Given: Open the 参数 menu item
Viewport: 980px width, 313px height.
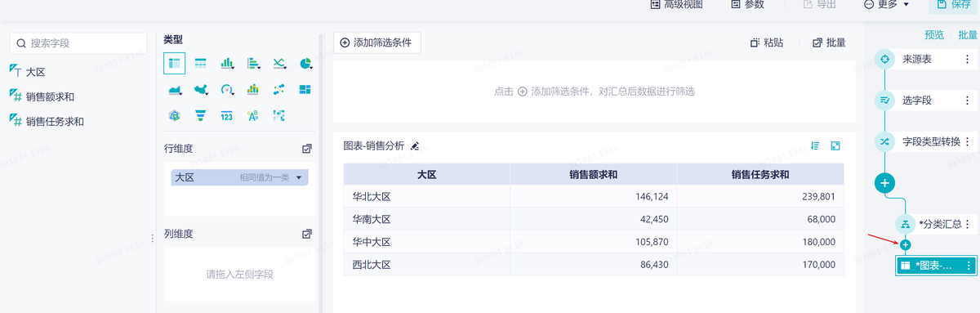Looking at the screenshot, I should (x=747, y=4).
